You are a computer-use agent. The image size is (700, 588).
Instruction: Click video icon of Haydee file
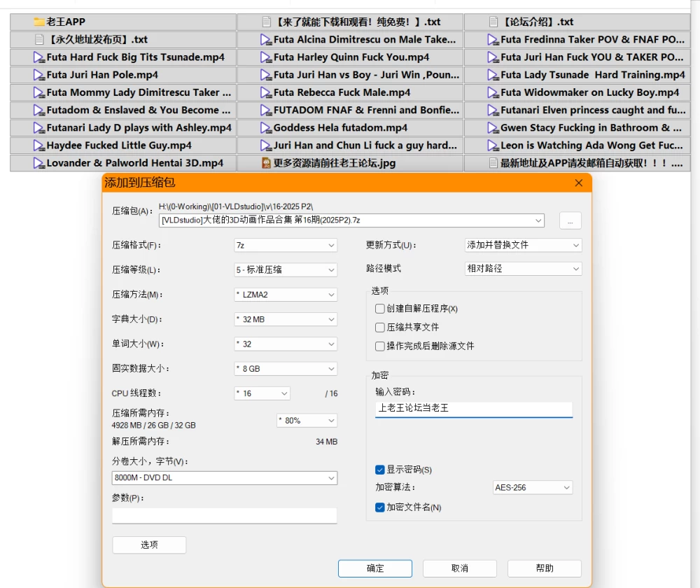click(x=39, y=146)
